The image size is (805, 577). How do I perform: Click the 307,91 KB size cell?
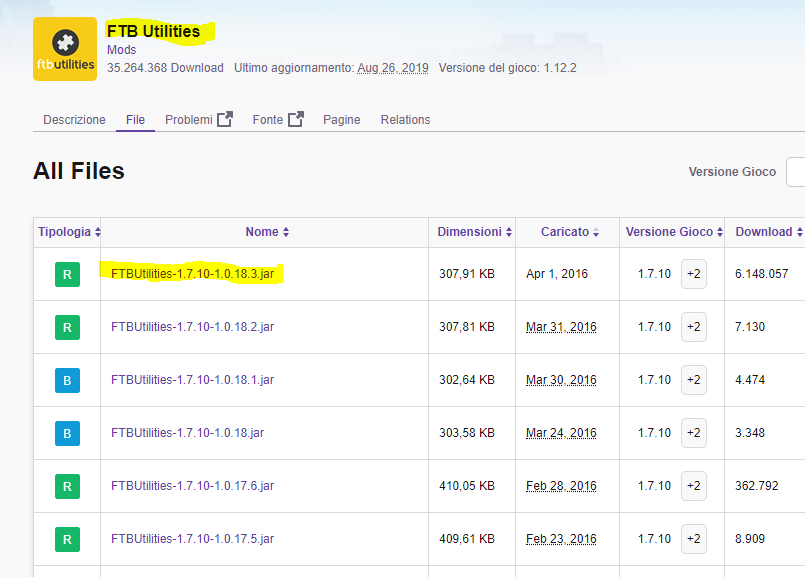click(467, 274)
